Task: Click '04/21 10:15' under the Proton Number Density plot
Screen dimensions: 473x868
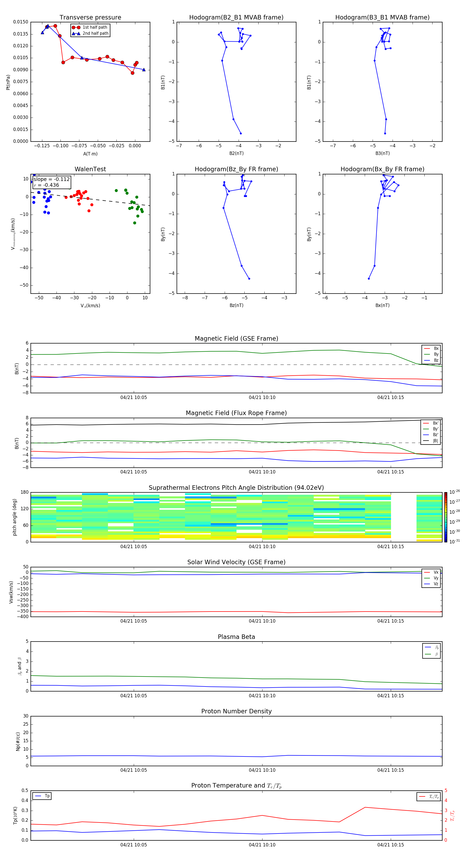Action: (x=390, y=770)
